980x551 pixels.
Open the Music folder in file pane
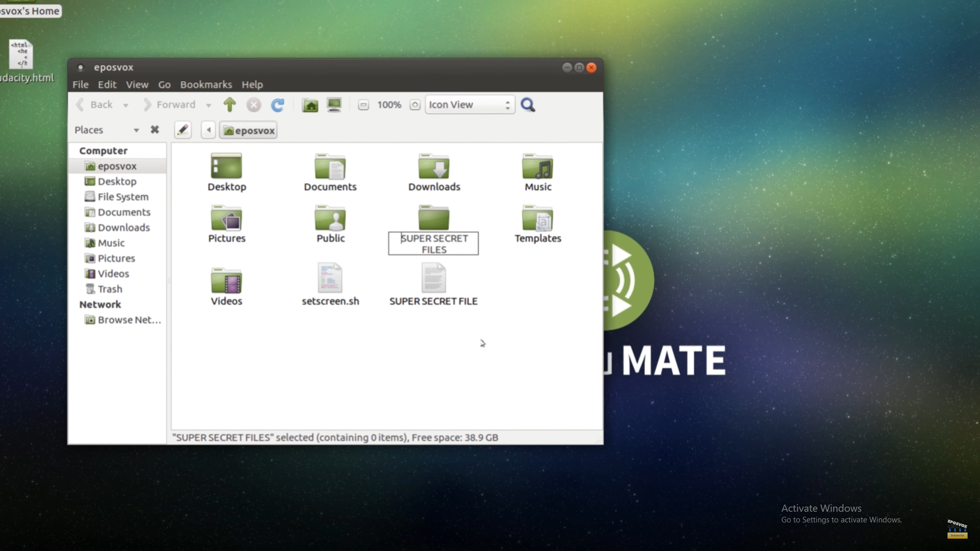pyautogui.click(x=537, y=166)
